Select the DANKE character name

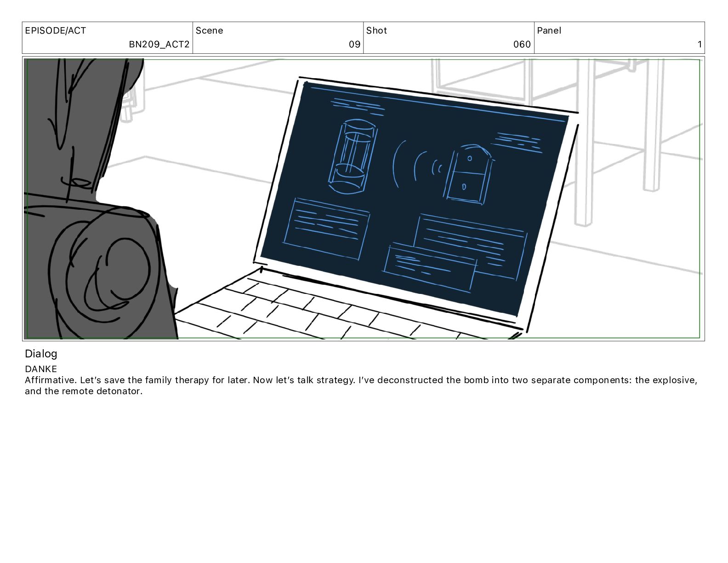coord(41,369)
